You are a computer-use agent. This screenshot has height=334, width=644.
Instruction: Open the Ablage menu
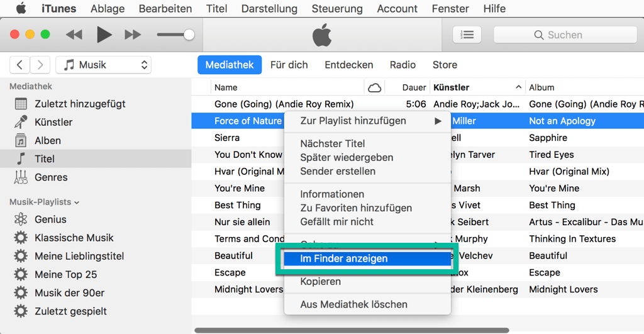(x=108, y=8)
